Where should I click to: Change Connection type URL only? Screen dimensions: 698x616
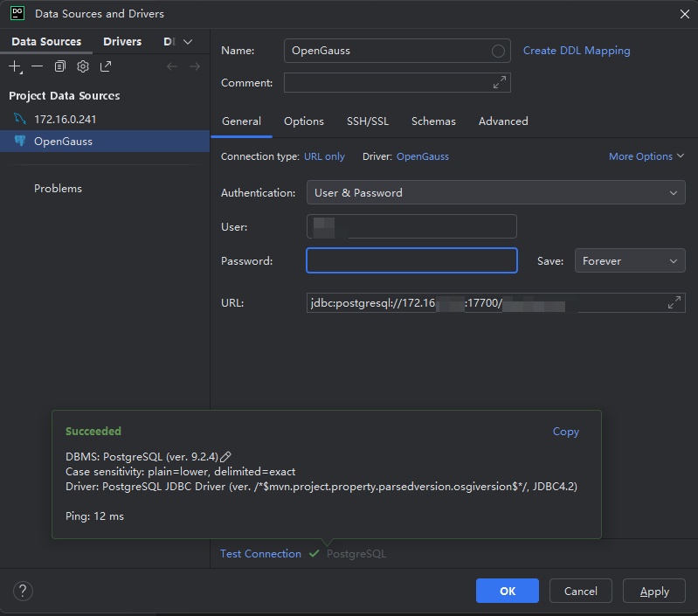pyautogui.click(x=324, y=156)
